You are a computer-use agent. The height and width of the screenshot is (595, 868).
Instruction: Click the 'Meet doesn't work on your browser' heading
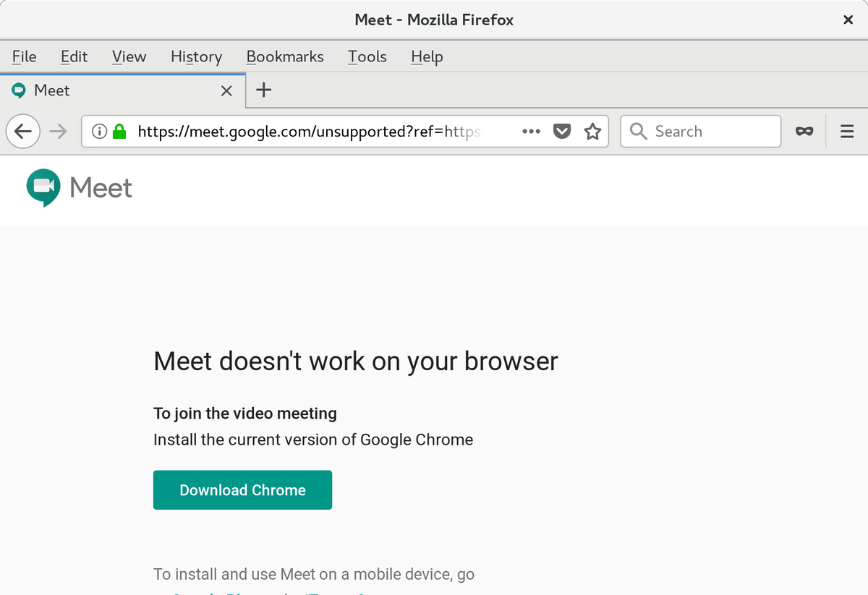pos(356,361)
